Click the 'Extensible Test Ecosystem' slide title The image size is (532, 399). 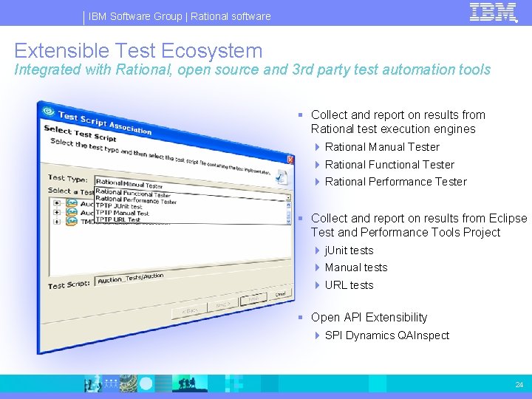click(x=138, y=50)
